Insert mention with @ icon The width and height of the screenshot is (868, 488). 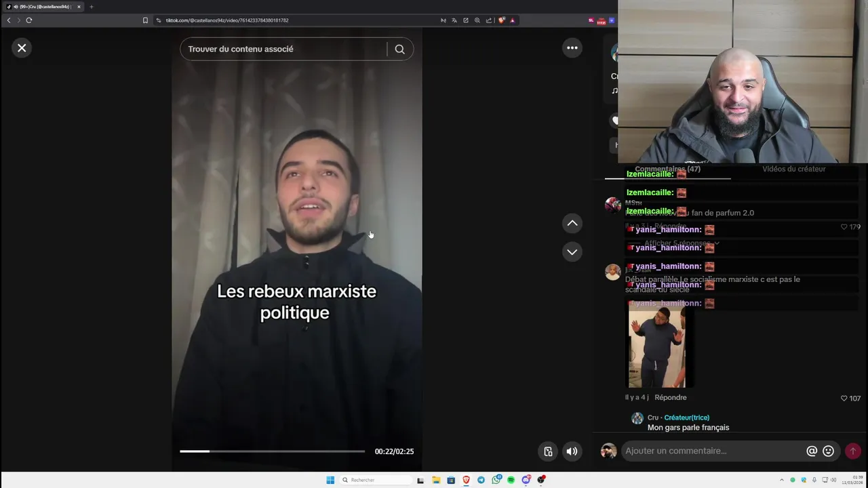(812, 451)
